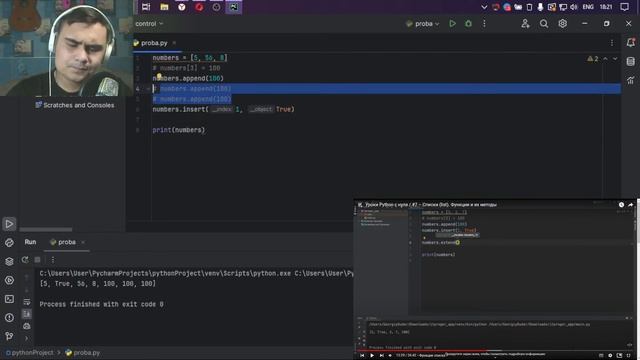The image size is (640, 360).
Task: Click the intention lightbulb on line 3
Action: (x=159, y=76)
